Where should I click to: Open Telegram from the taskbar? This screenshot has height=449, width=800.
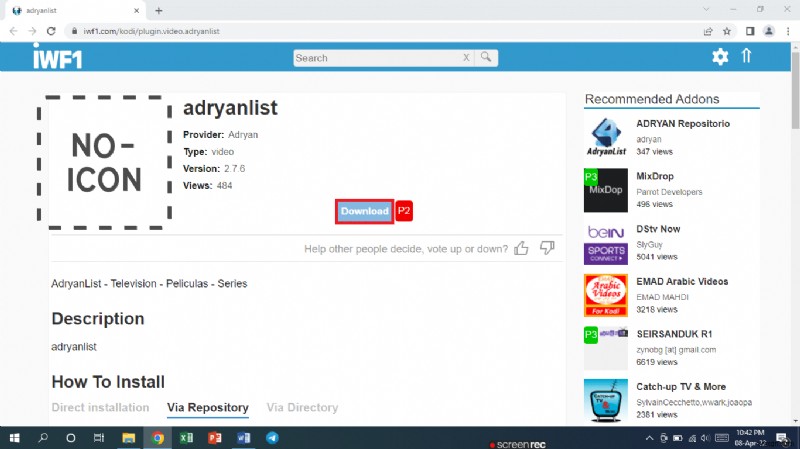(272, 438)
